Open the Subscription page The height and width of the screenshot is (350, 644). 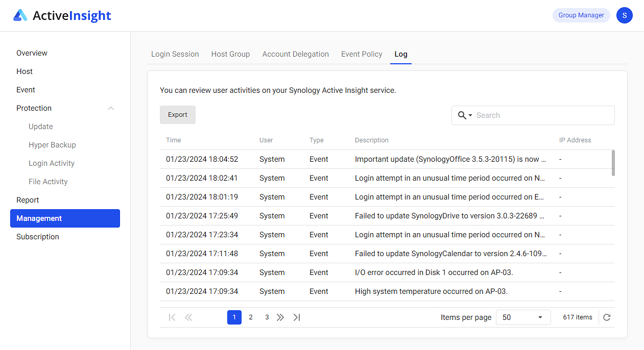tap(37, 236)
